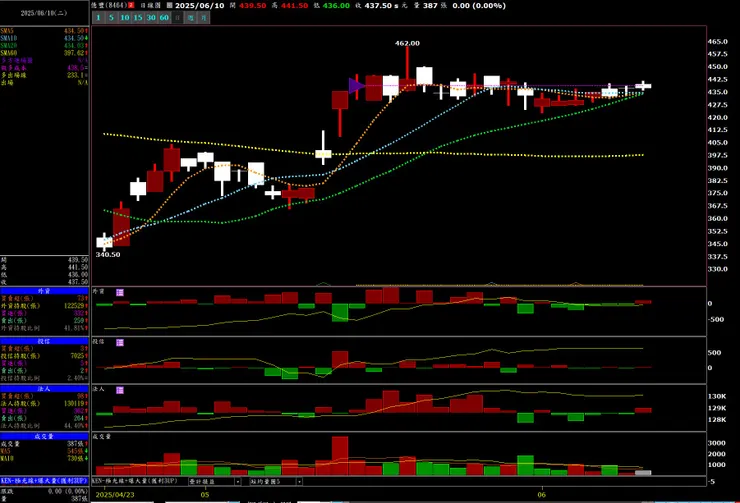The height and width of the screenshot is (503, 740).
Task: Click the MA10 volume value 730張
Action: [76, 459]
